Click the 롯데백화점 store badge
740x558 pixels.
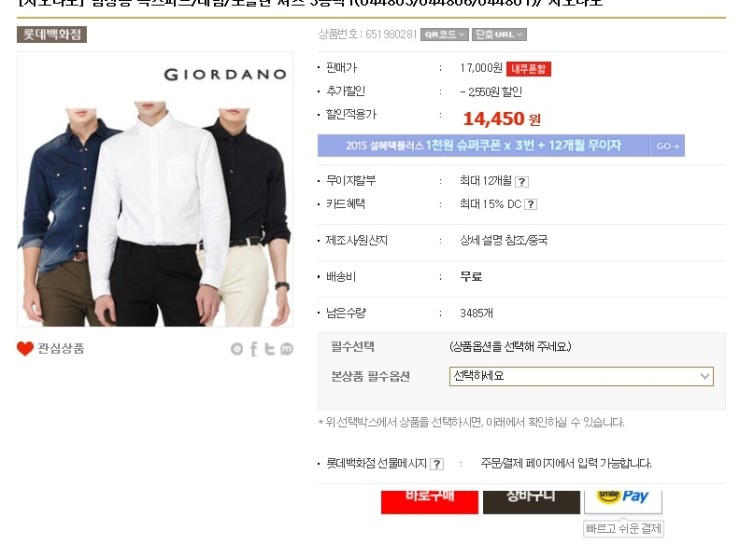pos(52,34)
